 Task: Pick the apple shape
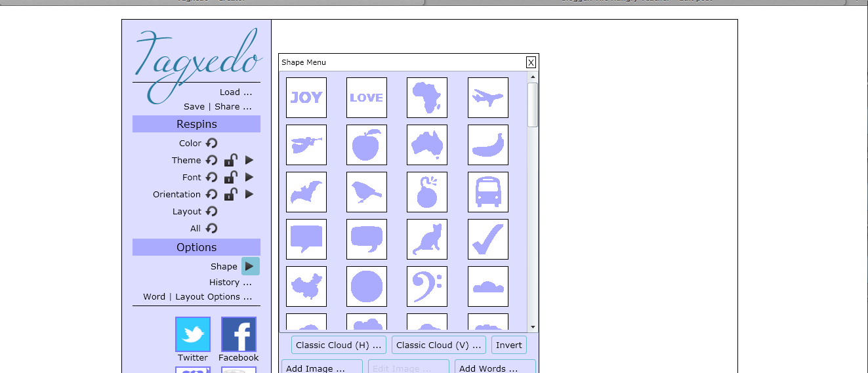(x=367, y=145)
